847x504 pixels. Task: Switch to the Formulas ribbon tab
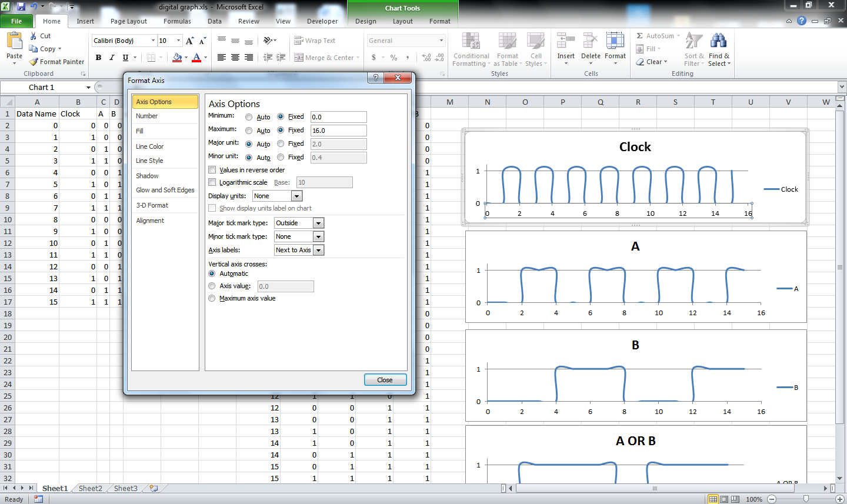pos(177,21)
